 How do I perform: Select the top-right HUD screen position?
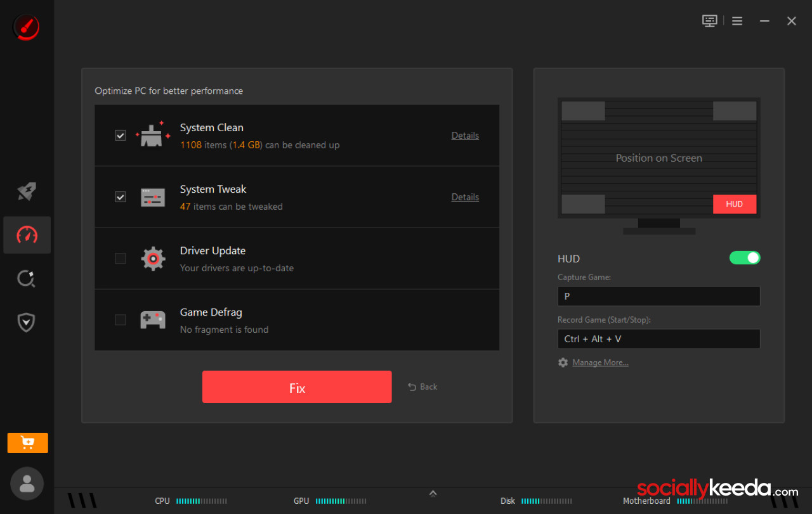pyautogui.click(x=735, y=111)
